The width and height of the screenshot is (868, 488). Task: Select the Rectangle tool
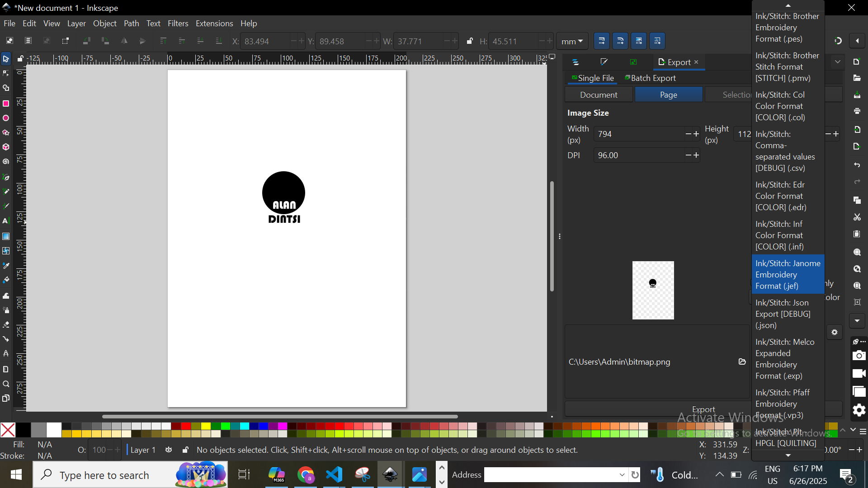point(6,103)
